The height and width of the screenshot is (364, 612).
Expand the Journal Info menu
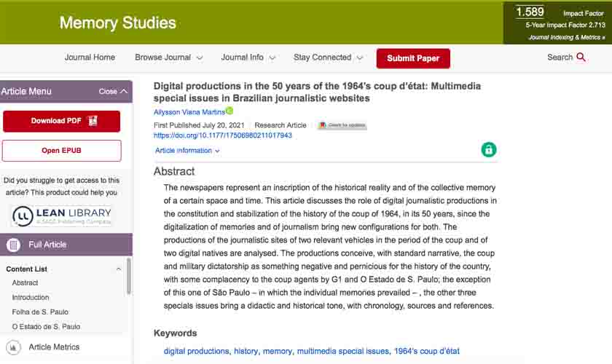pos(248,58)
